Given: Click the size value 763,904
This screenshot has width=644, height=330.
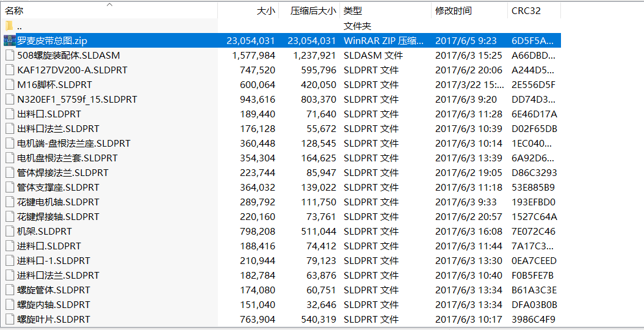Looking at the screenshot, I should tap(258, 320).
